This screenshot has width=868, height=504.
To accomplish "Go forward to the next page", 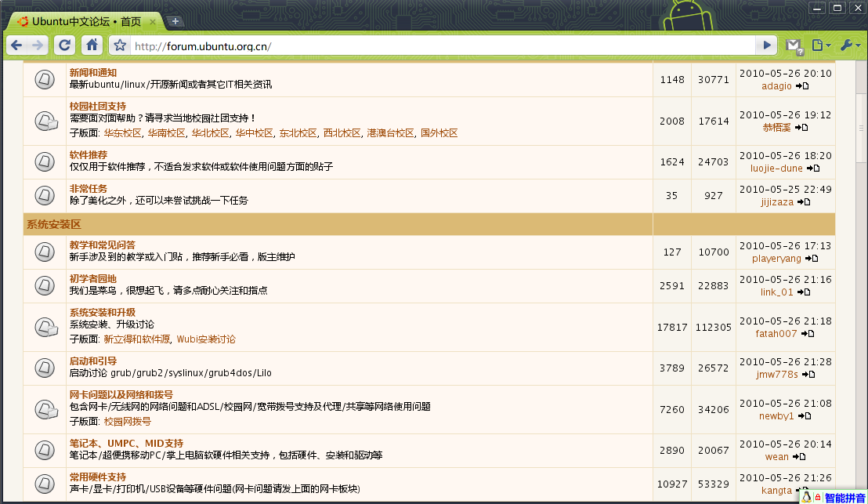I will [37, 45].
